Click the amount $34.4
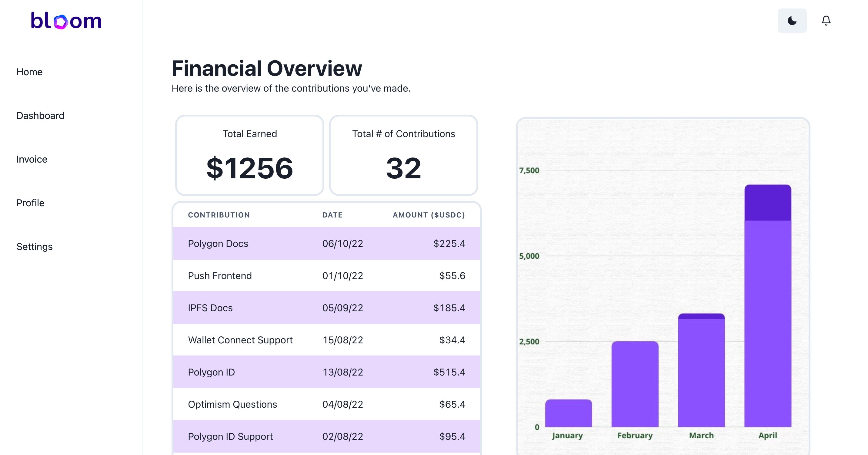 click(452, 340)
